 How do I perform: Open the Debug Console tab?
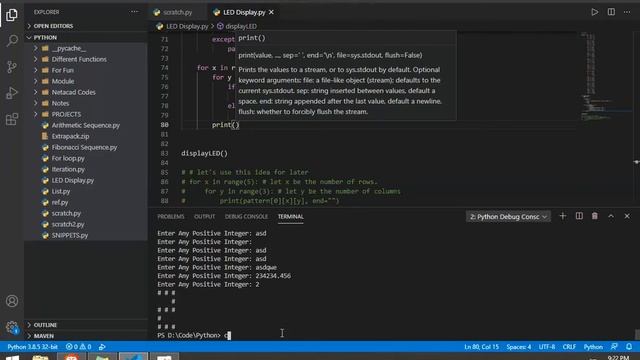246,216
